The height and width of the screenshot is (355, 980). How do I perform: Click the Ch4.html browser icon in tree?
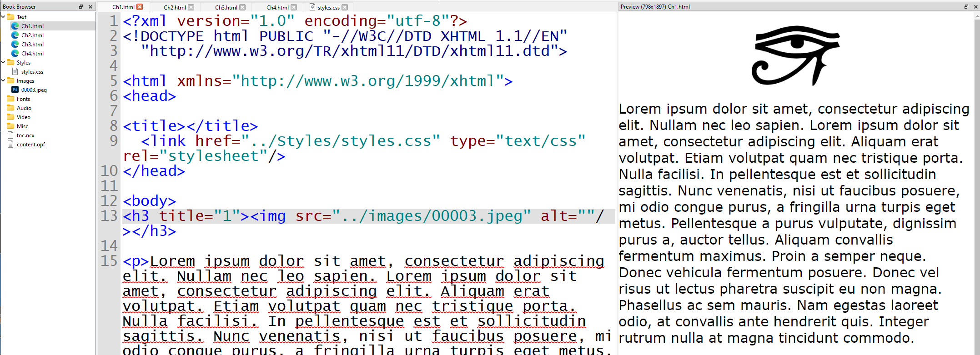click(x=15, y=53)
